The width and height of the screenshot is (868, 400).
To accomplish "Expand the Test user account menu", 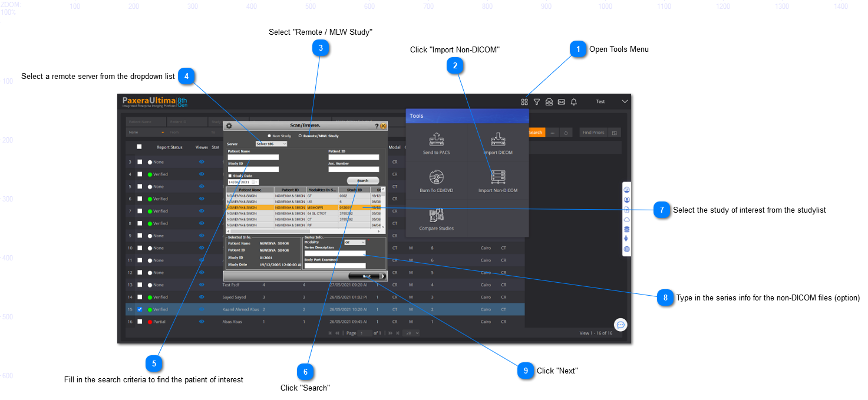I will [x=625, y=101].
